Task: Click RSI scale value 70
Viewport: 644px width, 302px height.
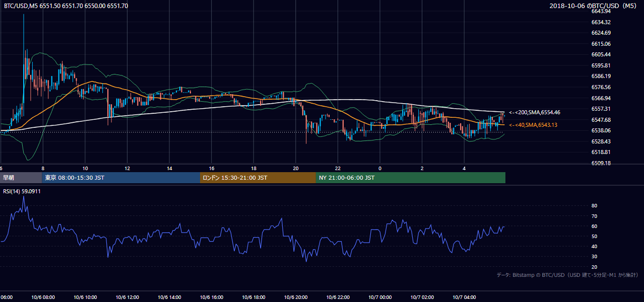Action: (594, 216)
